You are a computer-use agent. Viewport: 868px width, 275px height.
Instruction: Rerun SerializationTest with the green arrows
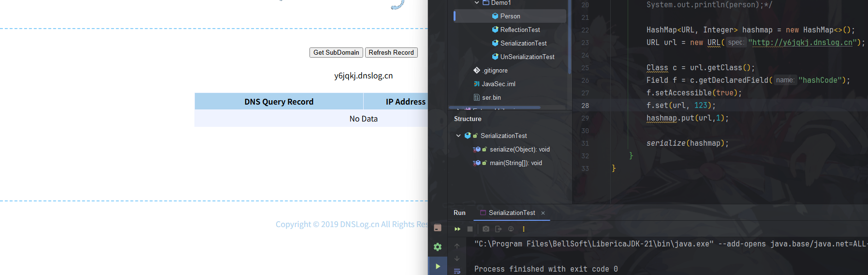coord(457,229)
